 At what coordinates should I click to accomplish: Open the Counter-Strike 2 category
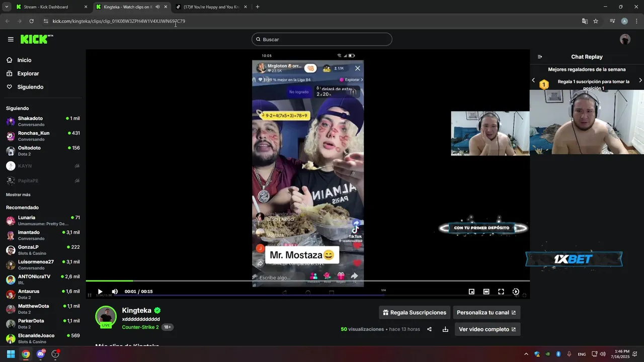tap(140, 327)
